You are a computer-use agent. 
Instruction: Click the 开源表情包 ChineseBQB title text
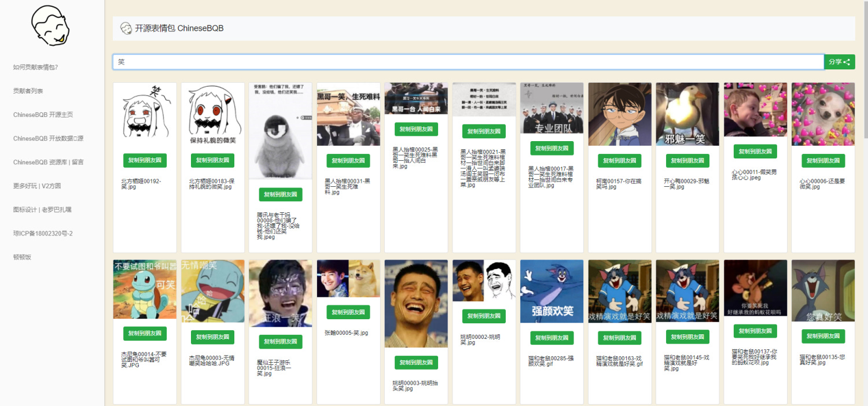pos(179,28)
